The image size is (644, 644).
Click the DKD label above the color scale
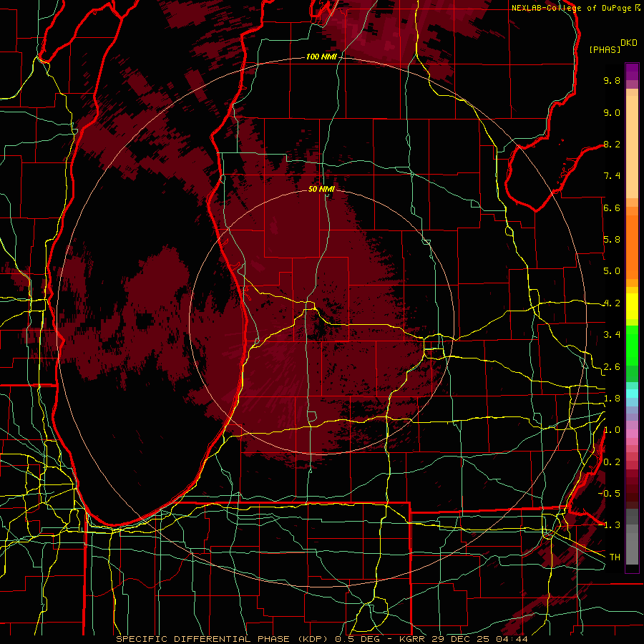629,43
